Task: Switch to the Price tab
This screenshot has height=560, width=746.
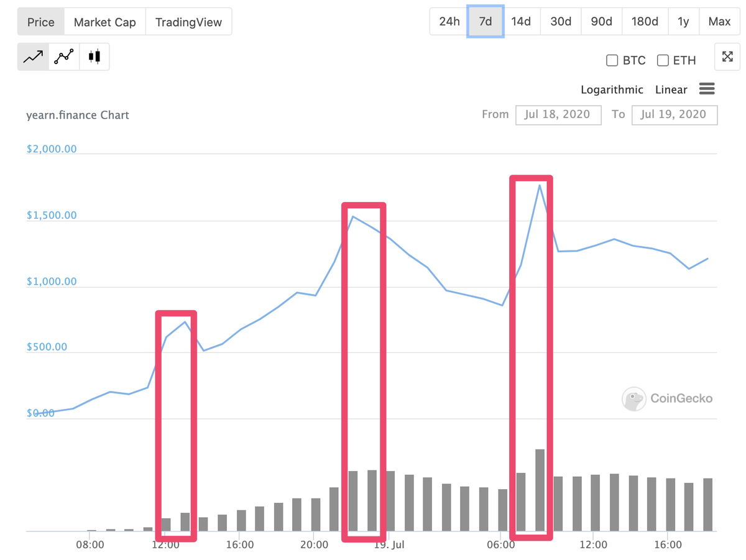Action: tap(41, 22)
